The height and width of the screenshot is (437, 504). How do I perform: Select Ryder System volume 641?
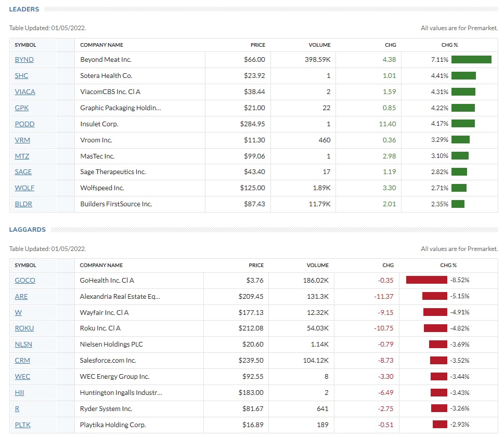(322, 408)
